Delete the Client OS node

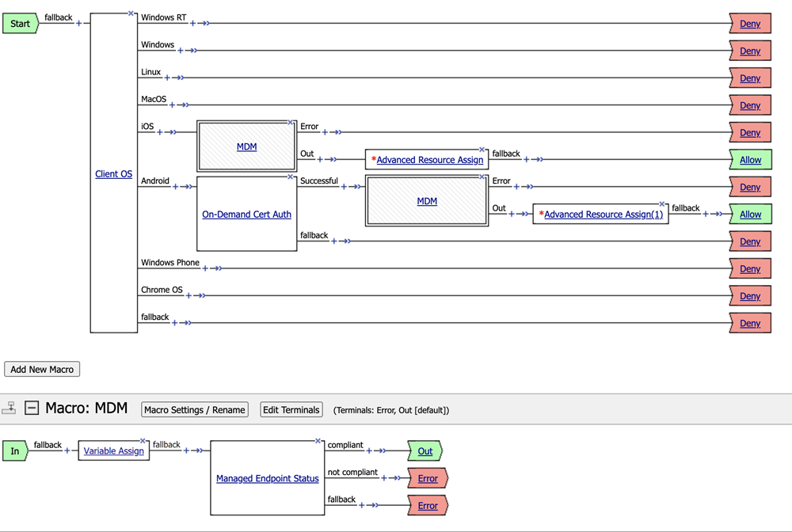(x=131, y=13)
